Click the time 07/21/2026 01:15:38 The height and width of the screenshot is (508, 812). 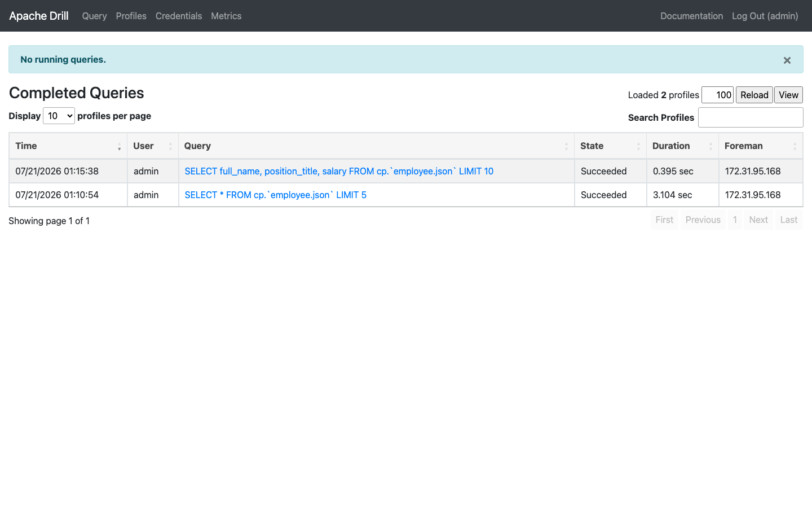(x=57, y=171)
